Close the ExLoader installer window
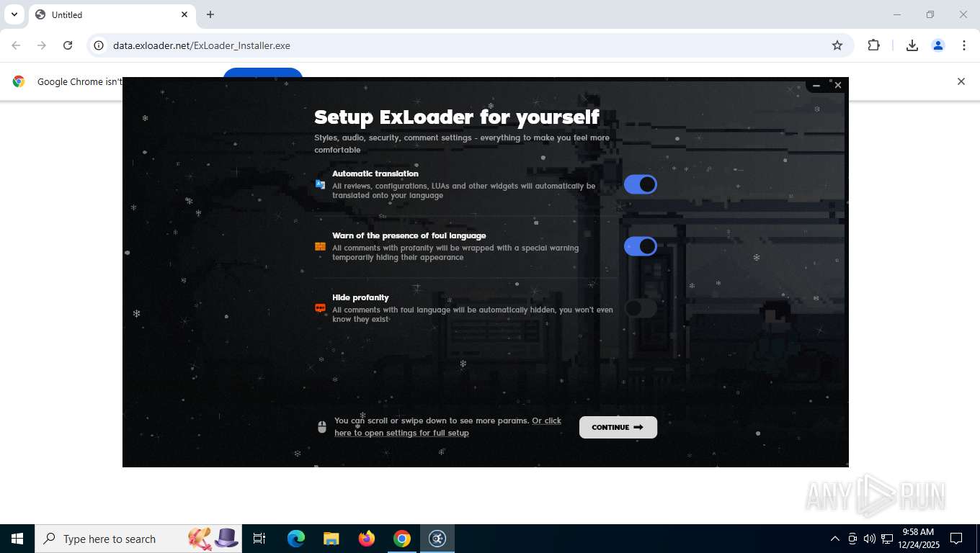980x553 pixels. pyautogui.click(x=837, y=85)
